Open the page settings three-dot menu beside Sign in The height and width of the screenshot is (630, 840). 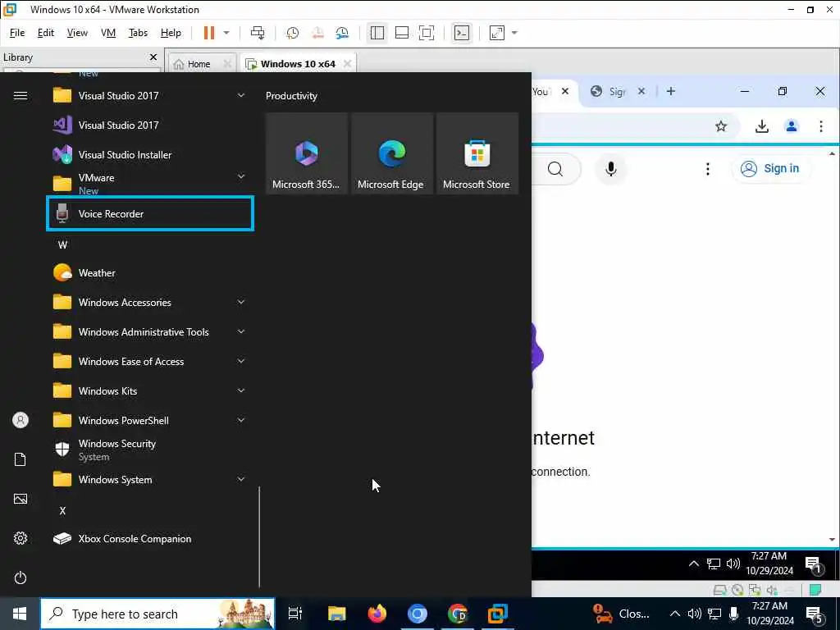[708, 169]
